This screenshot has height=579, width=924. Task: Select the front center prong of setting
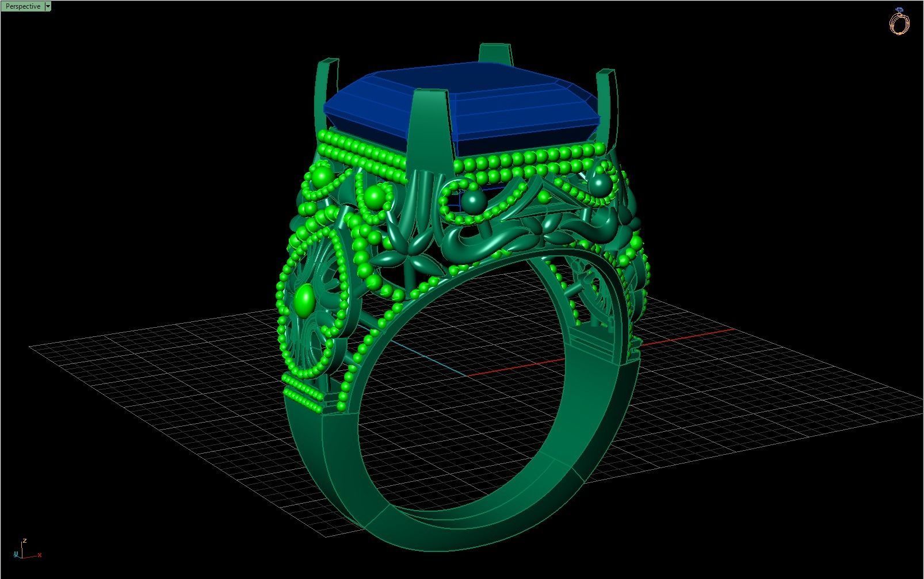pos(429,132)
